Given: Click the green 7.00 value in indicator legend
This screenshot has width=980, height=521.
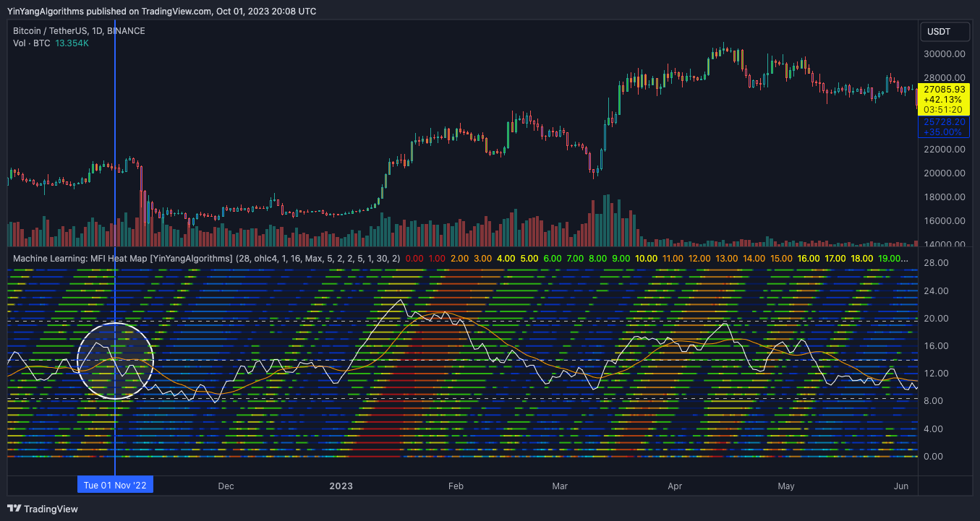Looking at the screenshot, I should coord(576,258).
